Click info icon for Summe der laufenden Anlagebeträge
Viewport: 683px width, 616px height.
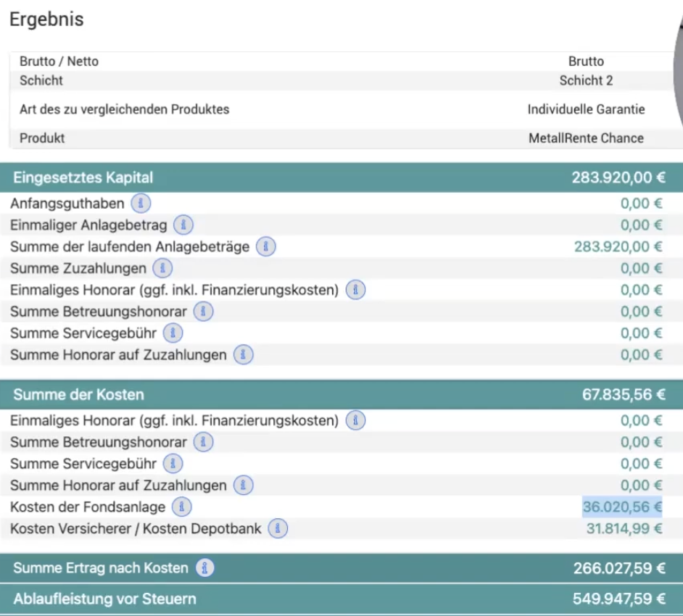(x=265, y=247)
